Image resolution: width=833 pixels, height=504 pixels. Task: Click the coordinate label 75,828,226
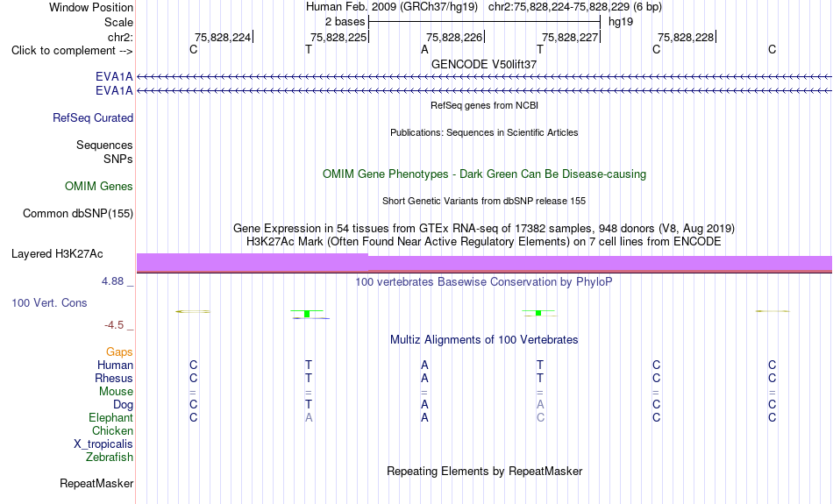454,37
